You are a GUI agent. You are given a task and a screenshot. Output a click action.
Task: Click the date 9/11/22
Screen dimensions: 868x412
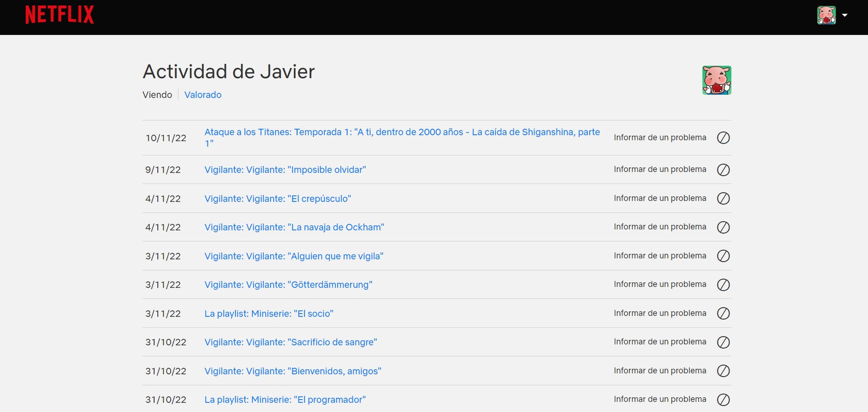163,170
